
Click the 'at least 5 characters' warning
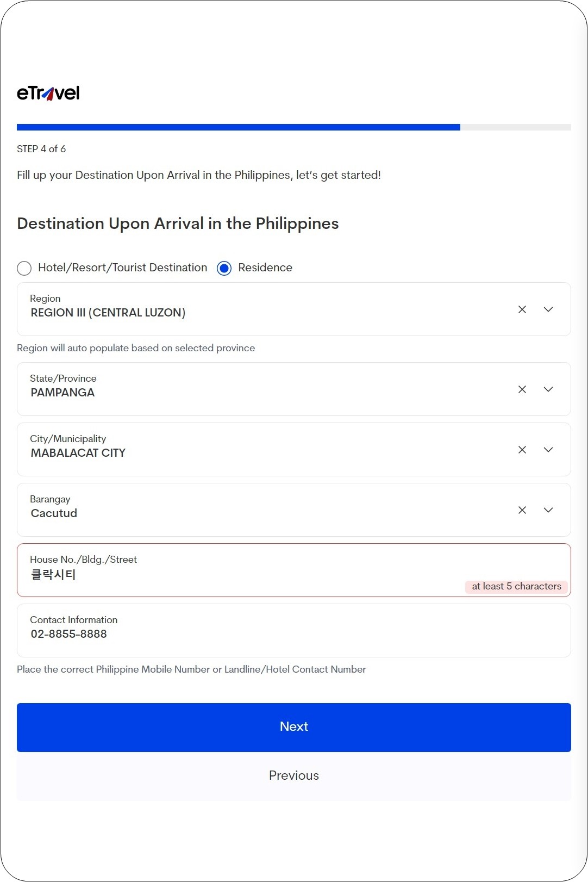tap(516, 586)
